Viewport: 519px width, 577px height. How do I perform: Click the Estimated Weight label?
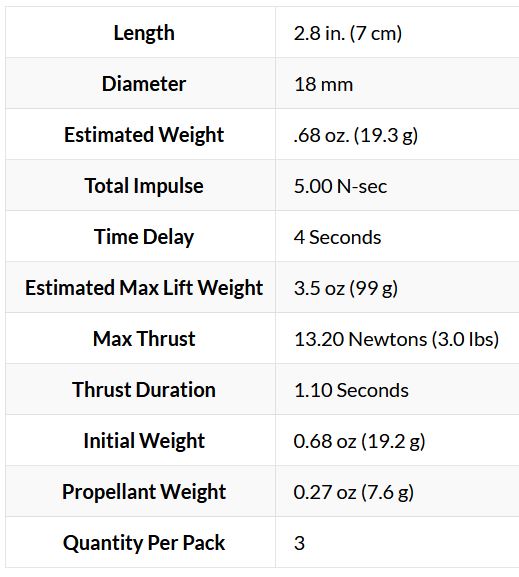144,135
